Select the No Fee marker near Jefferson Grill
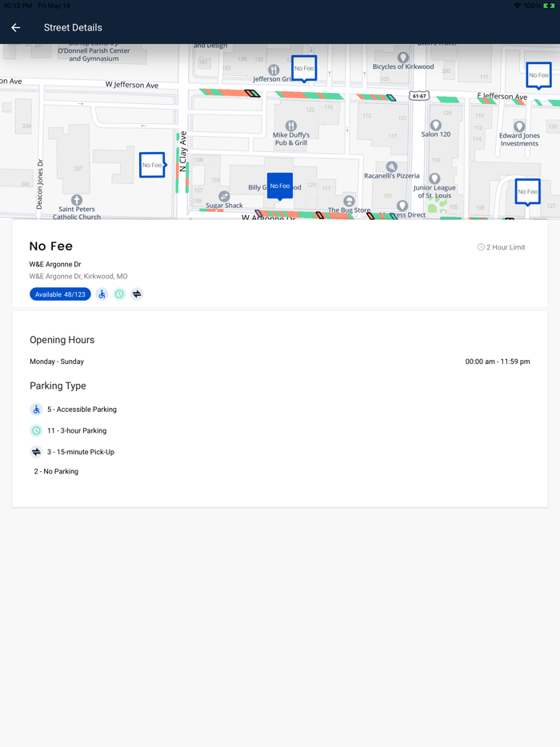This screenshot has width=560, height=747. tap(304, 69)
